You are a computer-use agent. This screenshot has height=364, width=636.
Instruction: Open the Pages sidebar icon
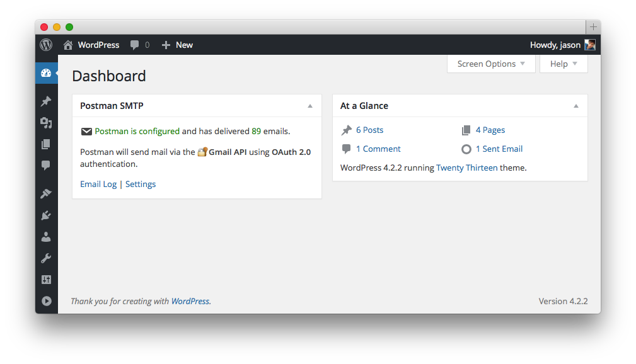pyautogui.click(x=46, y=144)
